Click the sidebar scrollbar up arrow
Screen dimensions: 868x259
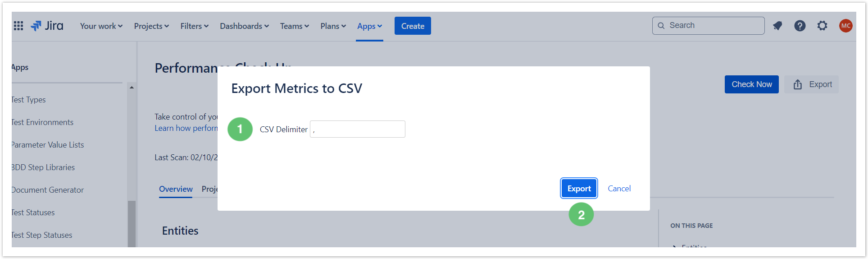(x=132, y=88)
